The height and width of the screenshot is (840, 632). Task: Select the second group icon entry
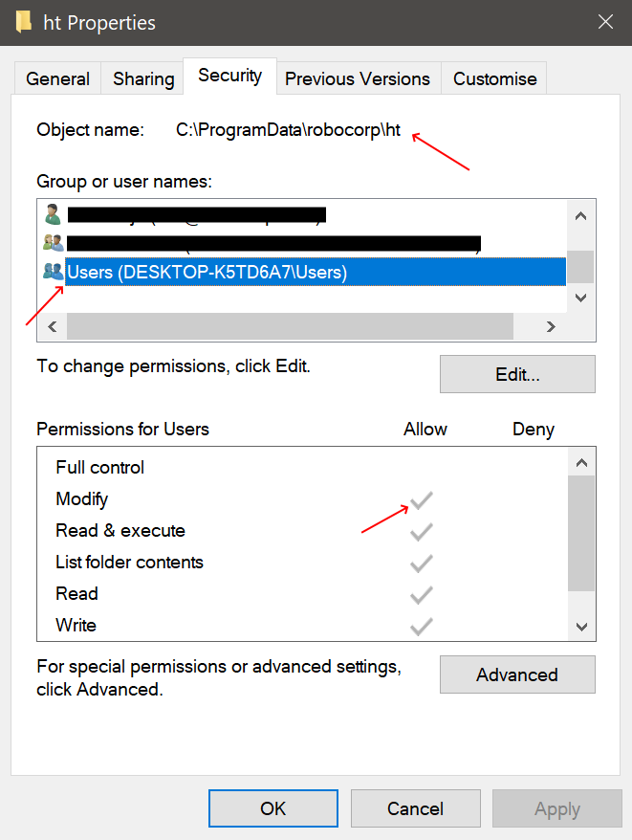point(53,243)
